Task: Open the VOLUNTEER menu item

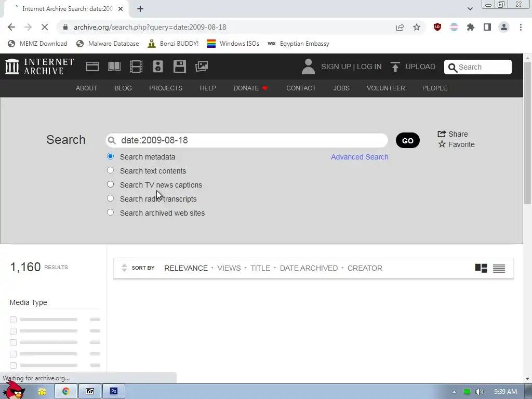Action: 386,88
